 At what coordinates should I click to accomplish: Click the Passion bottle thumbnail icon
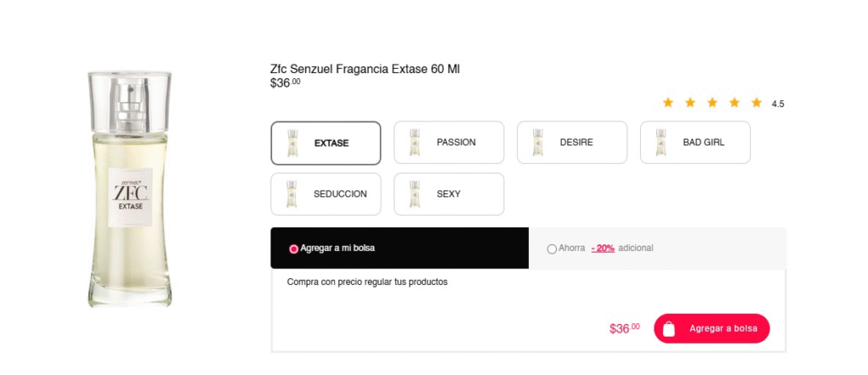tap(414, 143)
